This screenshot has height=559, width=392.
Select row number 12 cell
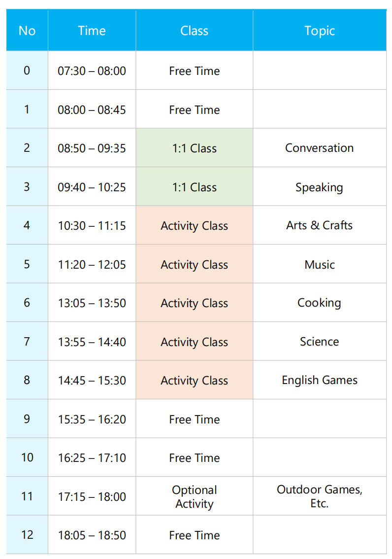(x=27, y=535)
